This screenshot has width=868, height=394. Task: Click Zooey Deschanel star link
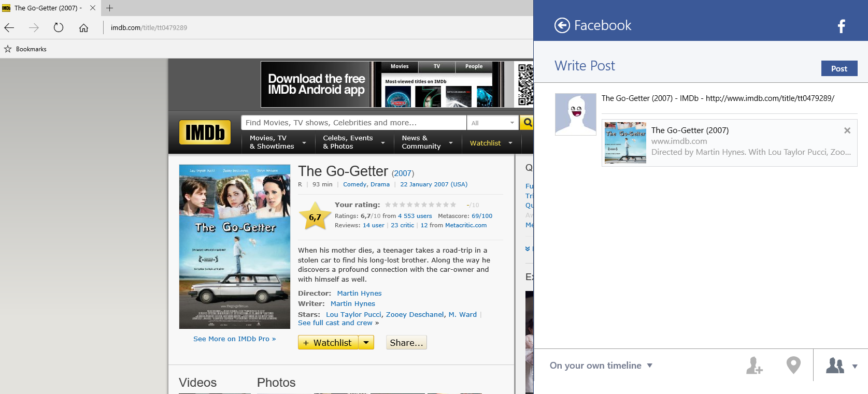[415, 314]
